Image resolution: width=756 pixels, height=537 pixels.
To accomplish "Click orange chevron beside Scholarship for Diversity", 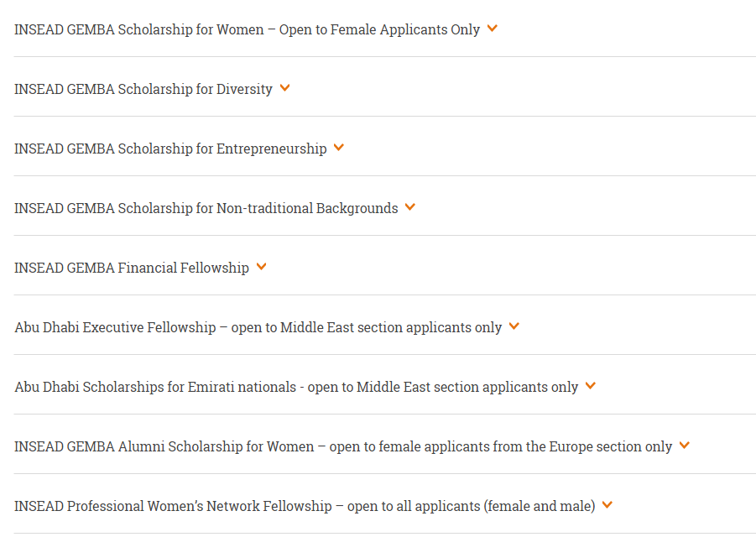I will 285,88.
